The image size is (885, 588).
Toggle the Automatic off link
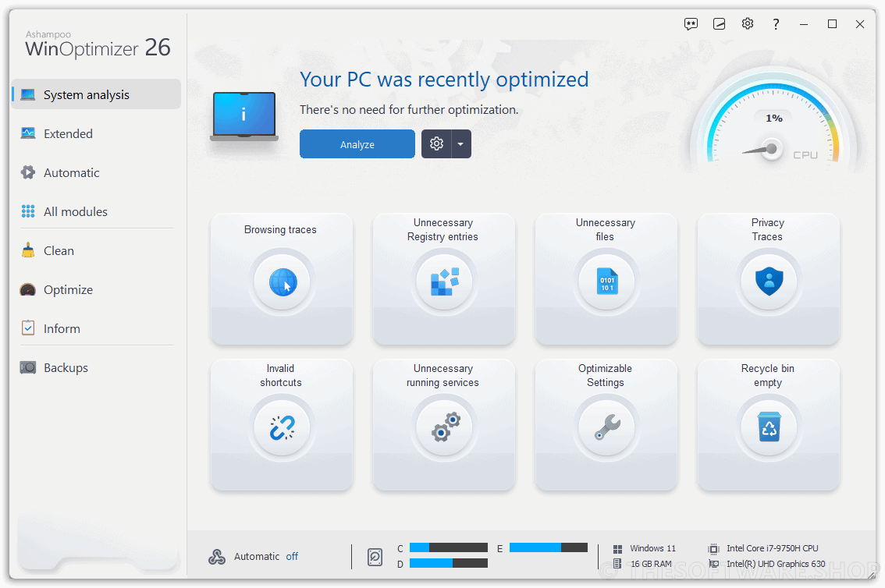292,557
